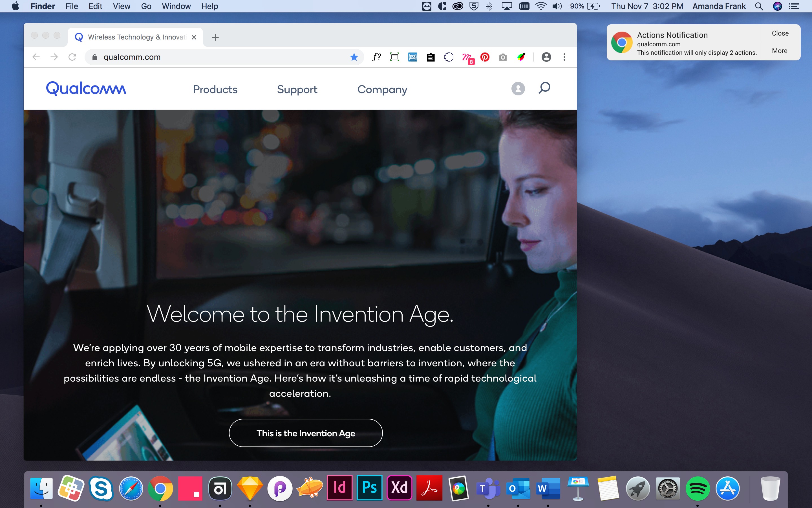The width and height of the screenshot is (812, 508).
Task: Open Sketch from the dock
Action: coord(250,488)
